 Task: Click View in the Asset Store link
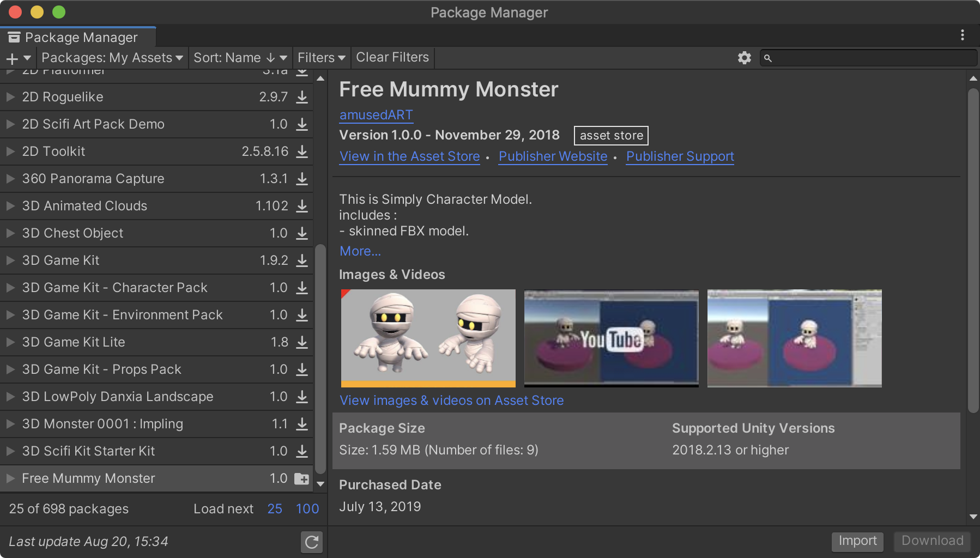coord(410,156)
